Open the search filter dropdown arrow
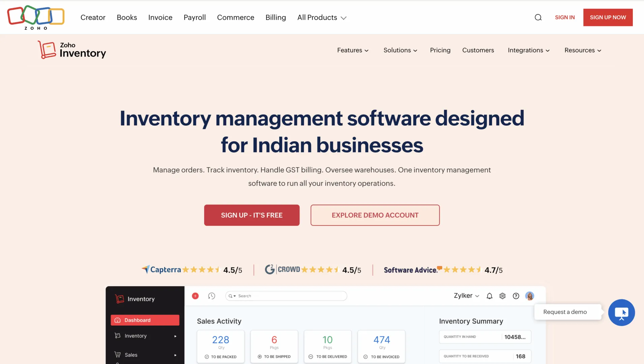644x364 pixels. click(235, 296)
